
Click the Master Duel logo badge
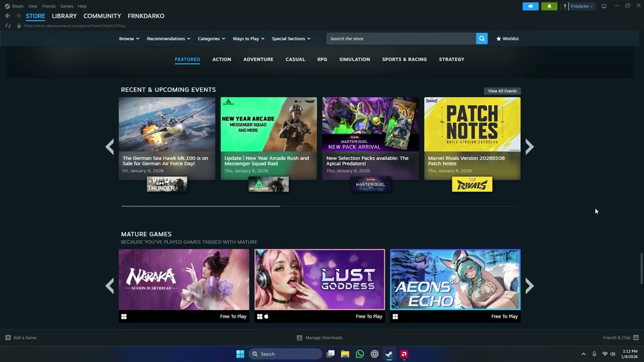370,184
